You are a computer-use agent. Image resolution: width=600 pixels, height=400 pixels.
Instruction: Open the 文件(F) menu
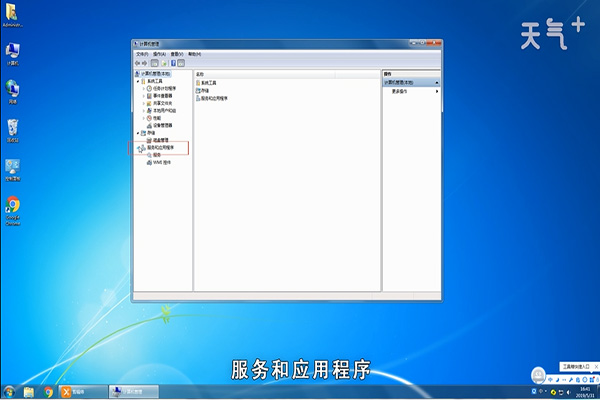pos(142,54)
